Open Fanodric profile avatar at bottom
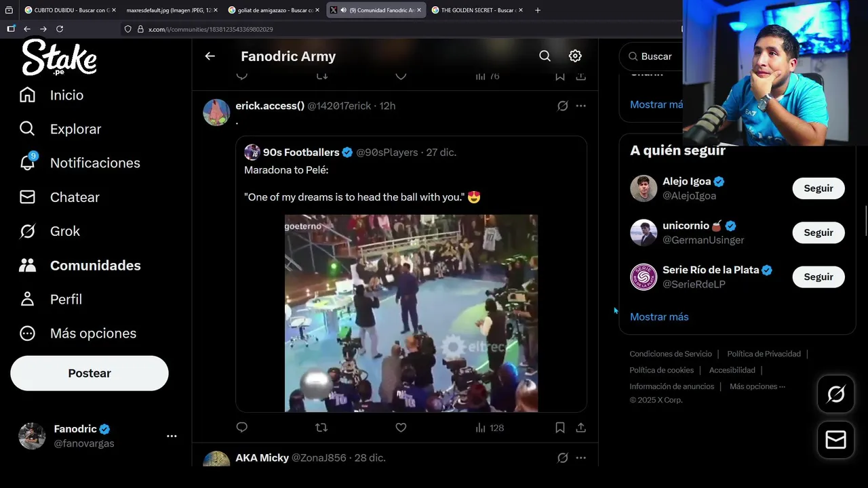 pyautogui.click(x=32, y=436)
